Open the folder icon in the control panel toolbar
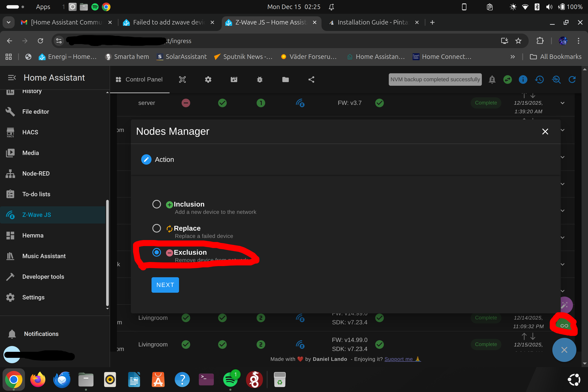588x392 pixels. [285, 80]
